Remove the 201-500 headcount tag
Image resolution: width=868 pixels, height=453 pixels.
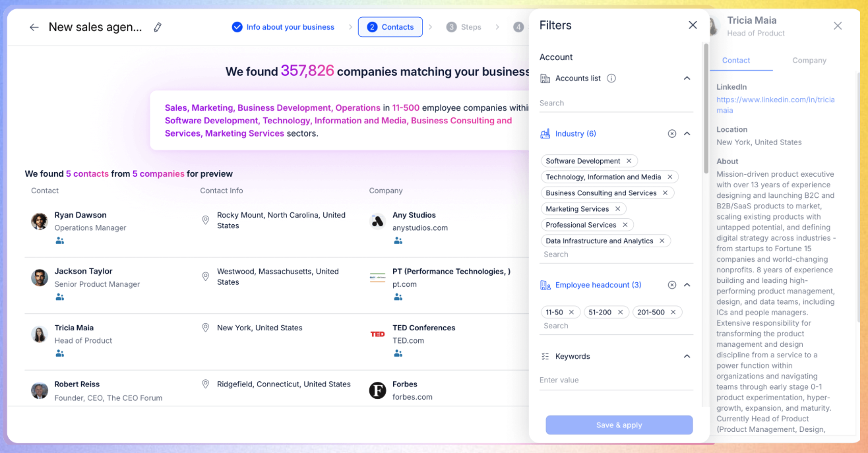673,312
